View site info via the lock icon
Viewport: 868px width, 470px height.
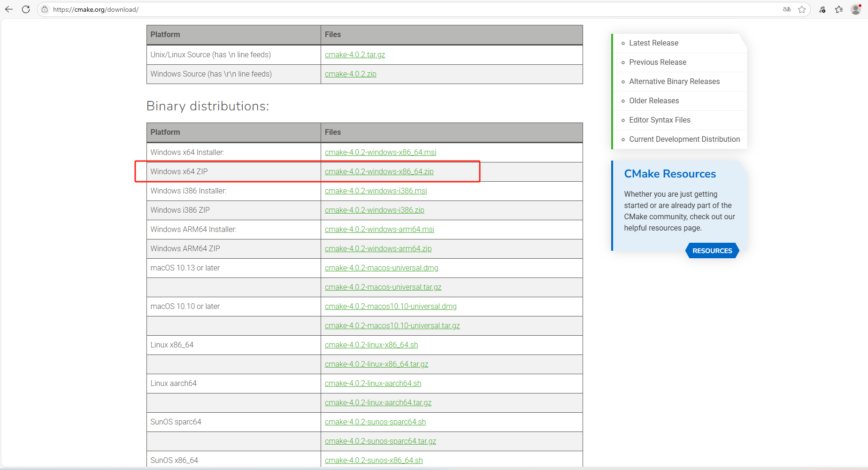coord(45,9)
